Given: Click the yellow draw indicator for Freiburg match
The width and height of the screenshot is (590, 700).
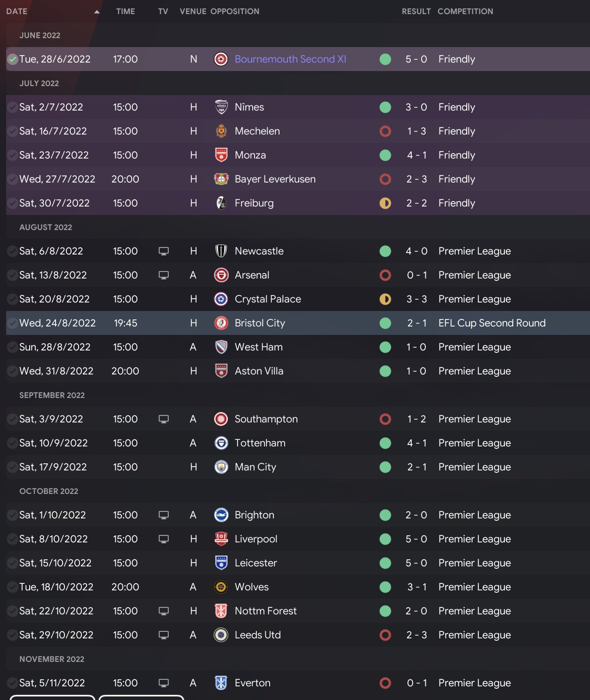Looking at the screenshot, I should [x=385, y=203].
